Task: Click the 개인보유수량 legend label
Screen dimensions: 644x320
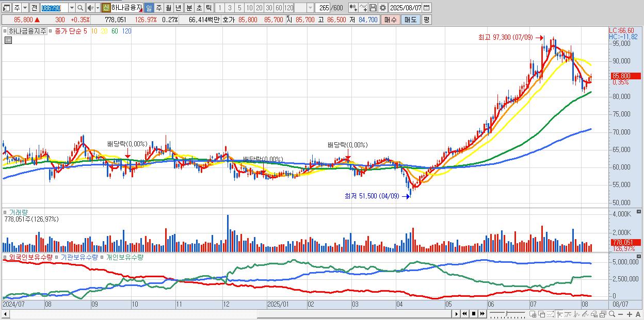Action: (124, 257)
